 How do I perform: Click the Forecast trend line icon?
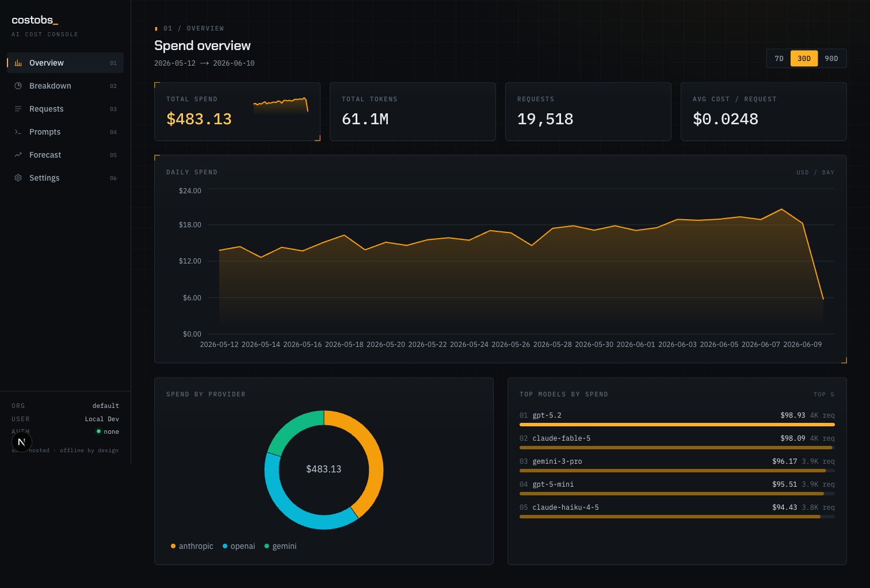[18, 155]
